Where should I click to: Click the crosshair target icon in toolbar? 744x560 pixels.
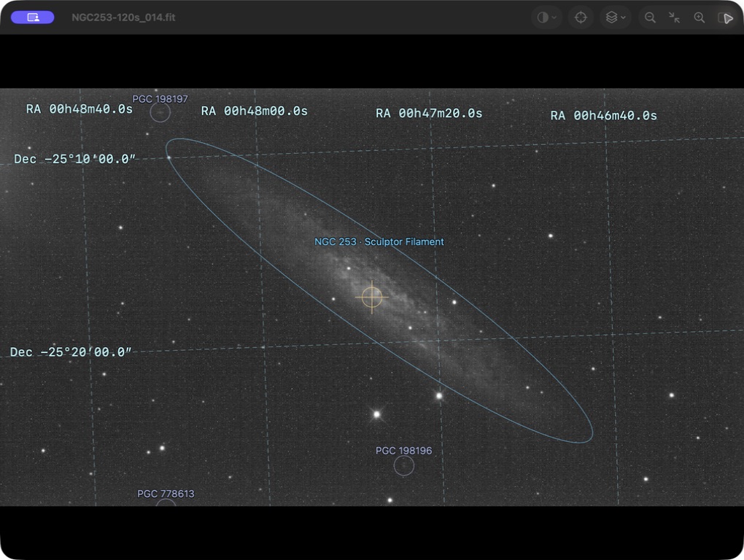581,17
